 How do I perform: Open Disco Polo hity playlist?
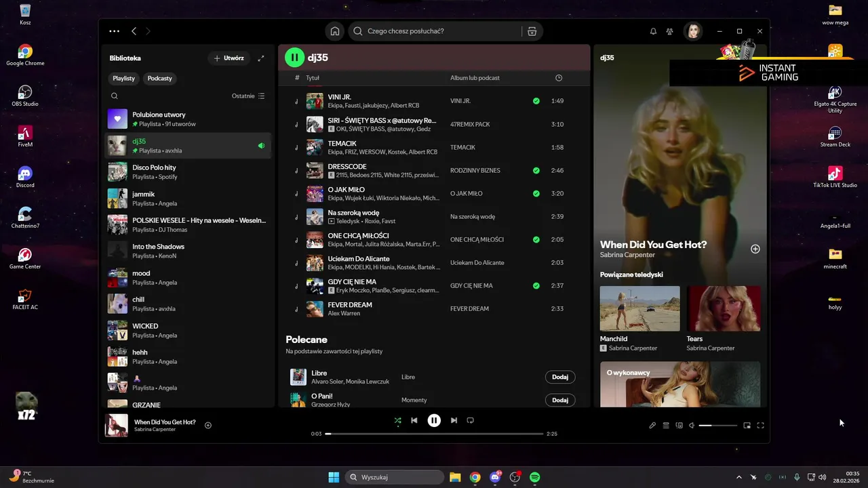tap(188, 172)
